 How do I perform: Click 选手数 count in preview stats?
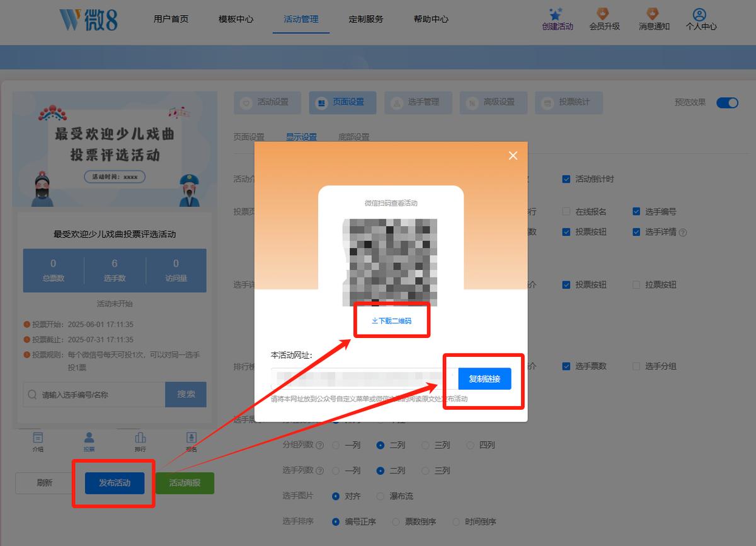pyautogui.click(x=115, y=270)
